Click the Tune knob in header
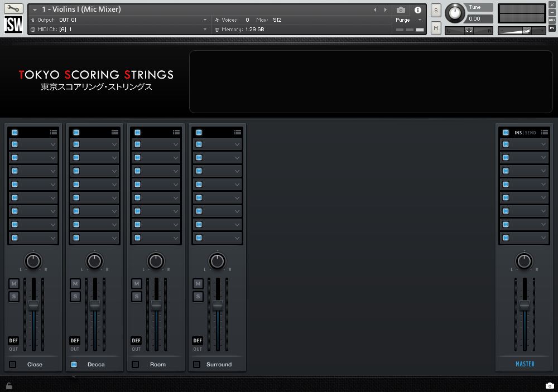 tap(455, 13)
